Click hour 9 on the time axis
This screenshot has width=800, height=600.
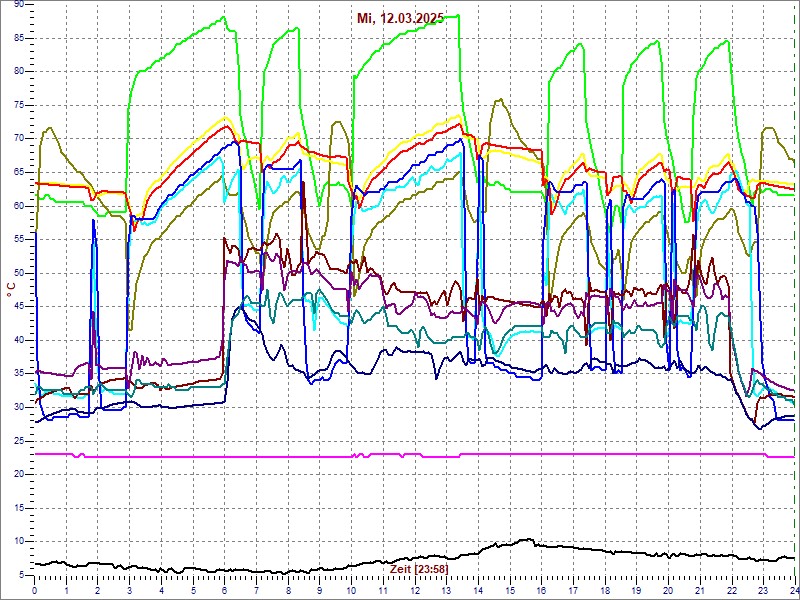pyautogui.click(x=319, y=590)
